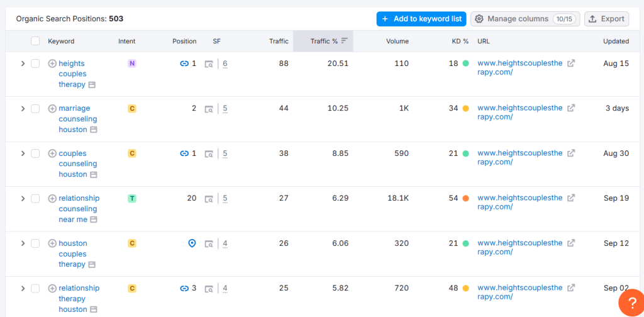644x317 pixels.
Task: Toggle the select-all checkbox in table header
Action: coord(35,41)
